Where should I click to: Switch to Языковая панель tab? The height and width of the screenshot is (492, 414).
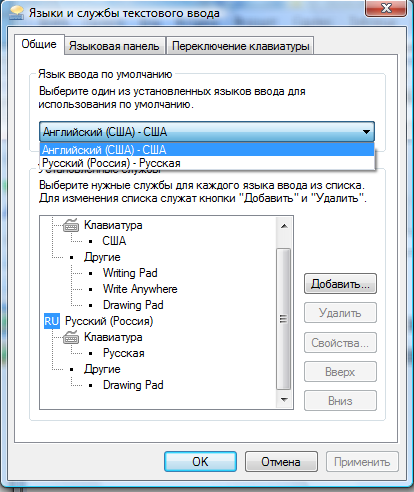coord(114,46)
